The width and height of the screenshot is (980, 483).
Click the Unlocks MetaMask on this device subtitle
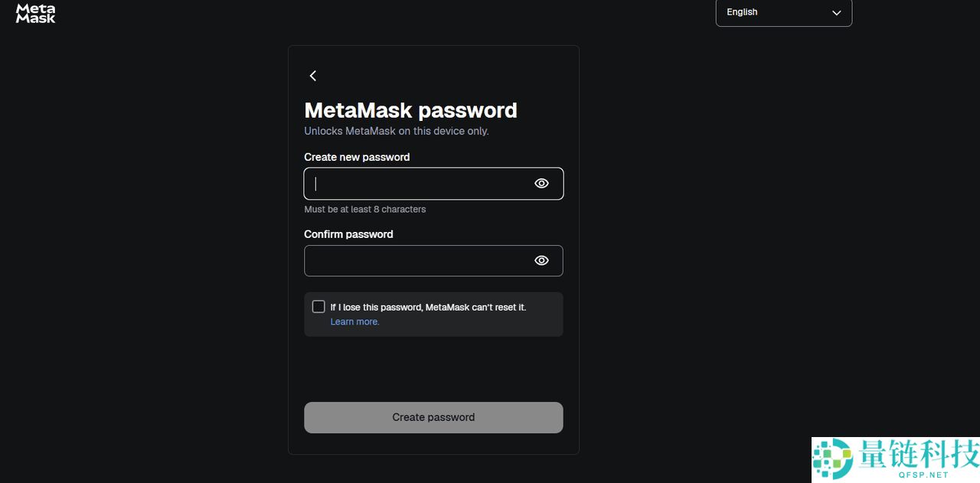click(396, 131)
